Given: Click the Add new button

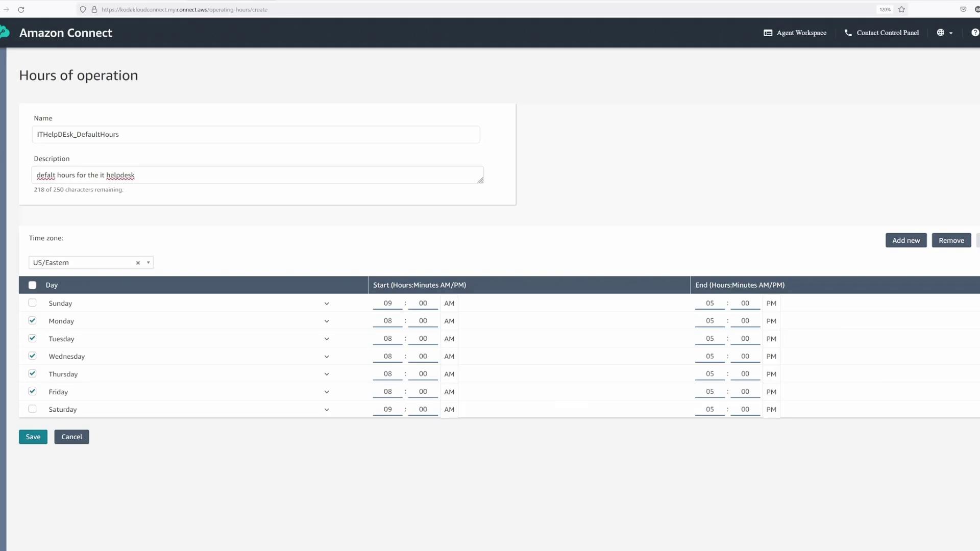Looking at the screenshot, I should [x=905, y=240].
